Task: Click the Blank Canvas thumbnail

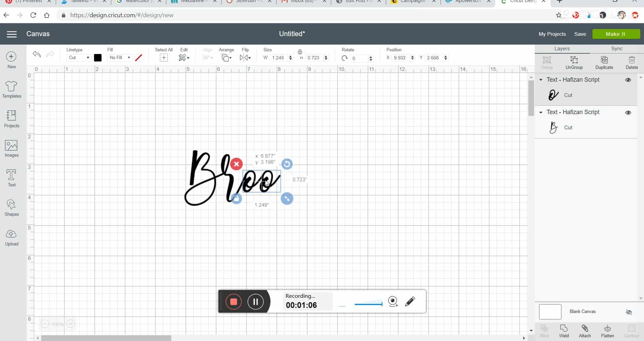Action: pos(550,312)
